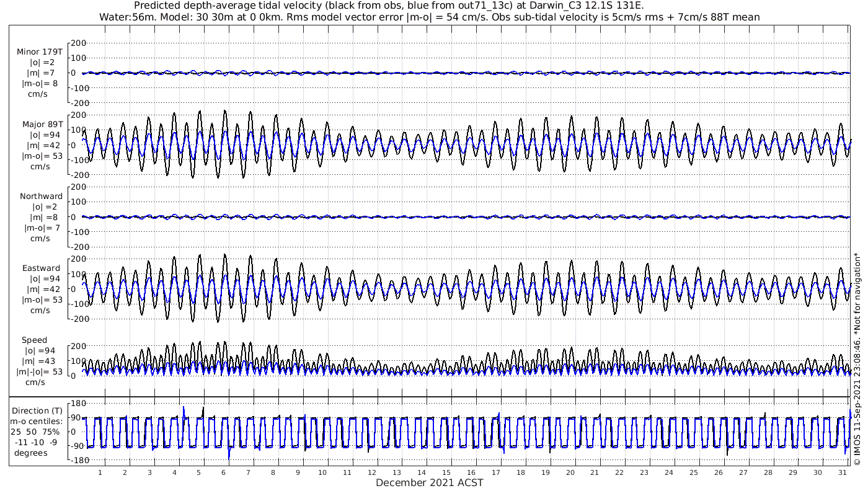Image resolution: width=868 pixels, height=496 pixels.
Task: Click the 200 tick on the Minor 179T axis
Action: tap(77, 43)
